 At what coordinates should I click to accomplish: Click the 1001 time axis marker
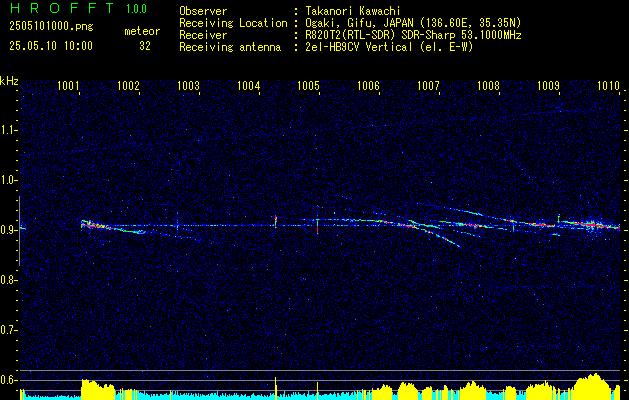point(68,85)
